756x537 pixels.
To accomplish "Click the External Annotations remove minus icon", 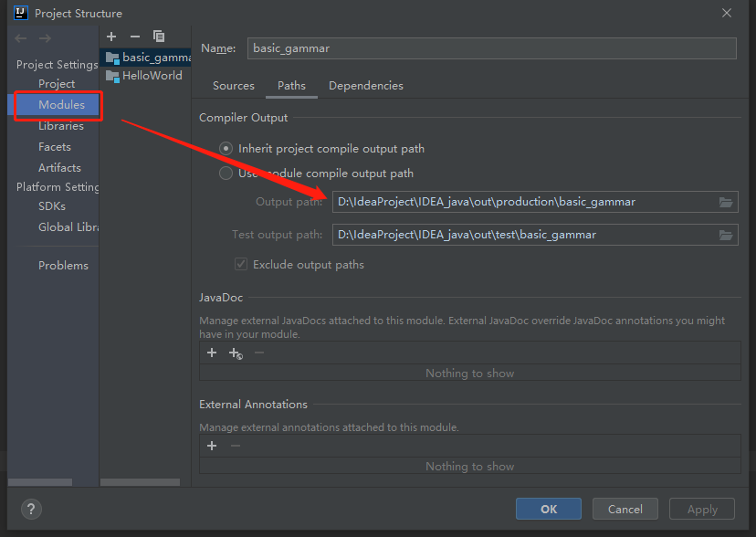I will coord(236,446).
